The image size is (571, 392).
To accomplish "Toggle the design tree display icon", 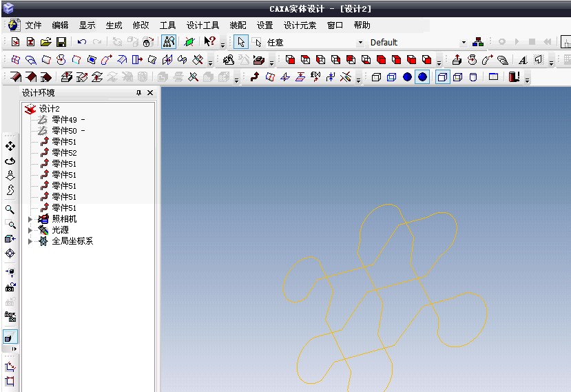I will (x=169, y=42).
